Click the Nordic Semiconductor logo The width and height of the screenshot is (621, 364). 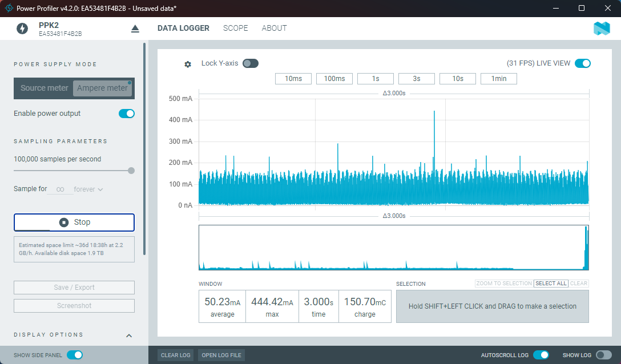(602, 29)
